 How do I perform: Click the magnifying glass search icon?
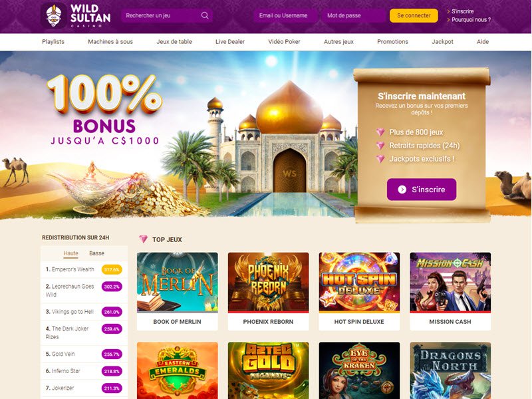pyautogui.click(x=205, y=15)
